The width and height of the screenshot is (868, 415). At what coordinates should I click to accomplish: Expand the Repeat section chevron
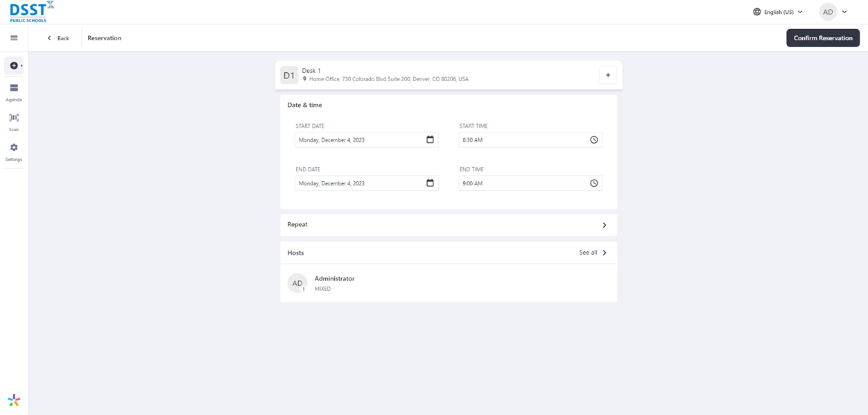(605, 225)
